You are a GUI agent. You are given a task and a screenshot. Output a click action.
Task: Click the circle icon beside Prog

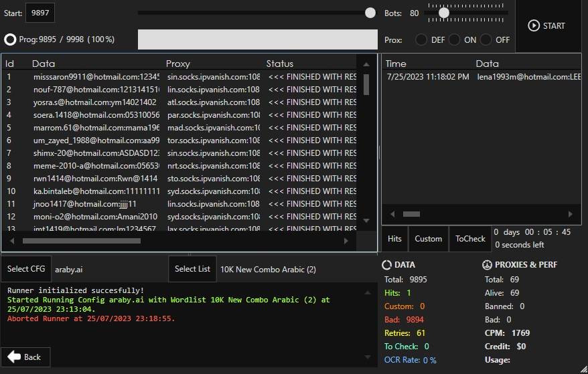coord(10,39)
